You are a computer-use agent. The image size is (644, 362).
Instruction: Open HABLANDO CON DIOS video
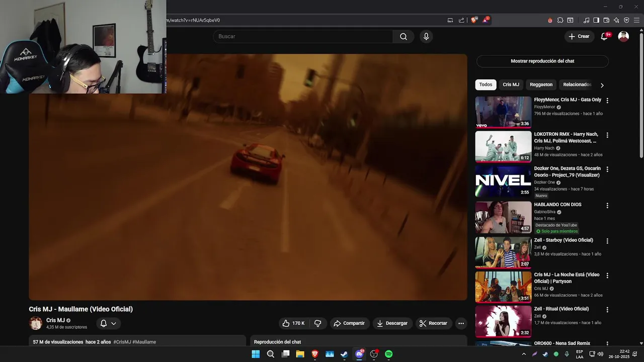point(557,205)
